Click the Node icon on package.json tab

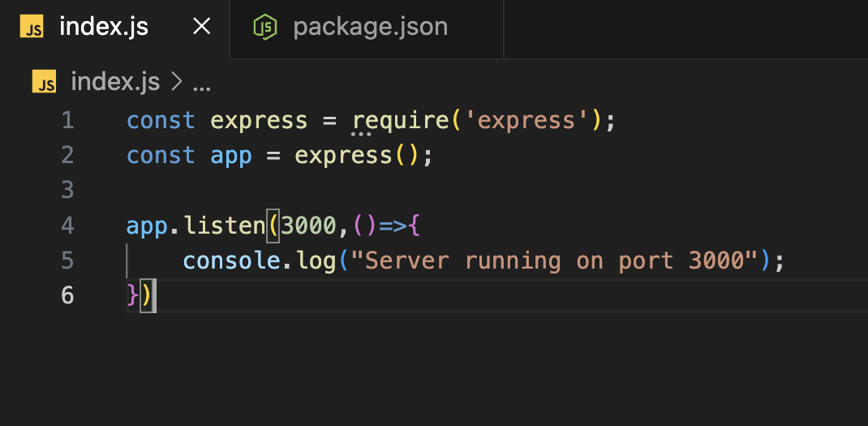coord(265,27)
